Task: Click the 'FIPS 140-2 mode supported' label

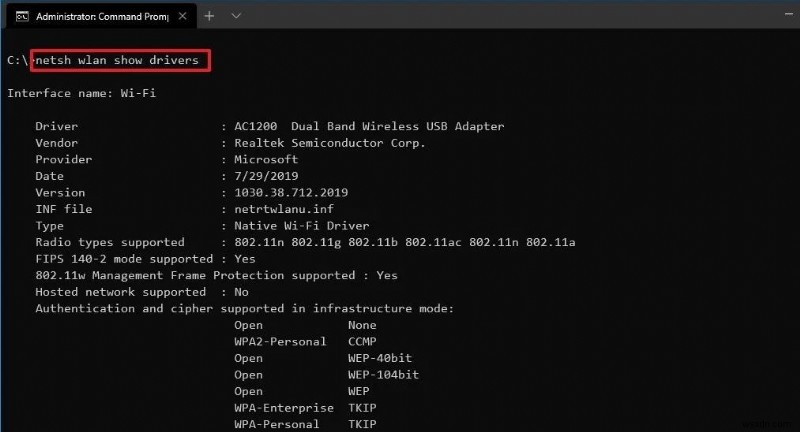Action: pos(124,259)
